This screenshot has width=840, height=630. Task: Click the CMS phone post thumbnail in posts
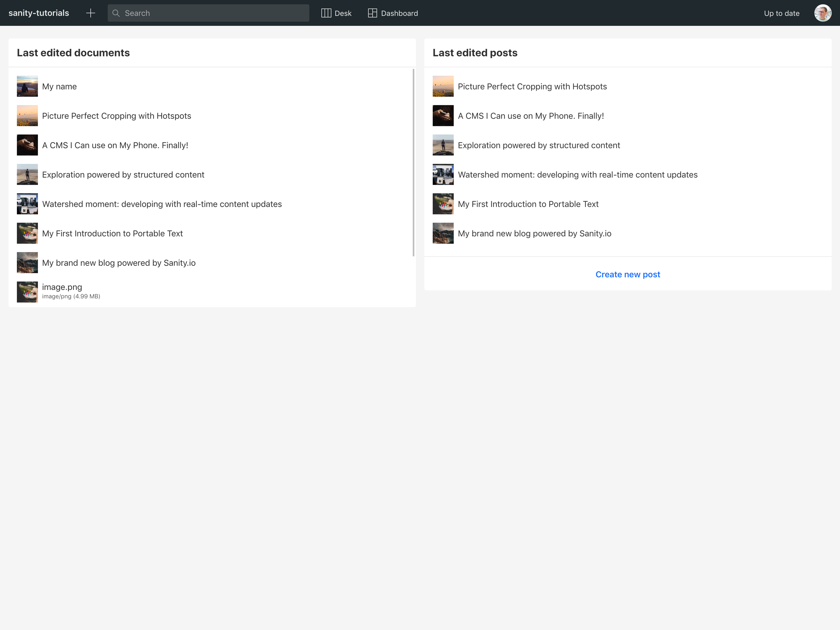[443, 116]
